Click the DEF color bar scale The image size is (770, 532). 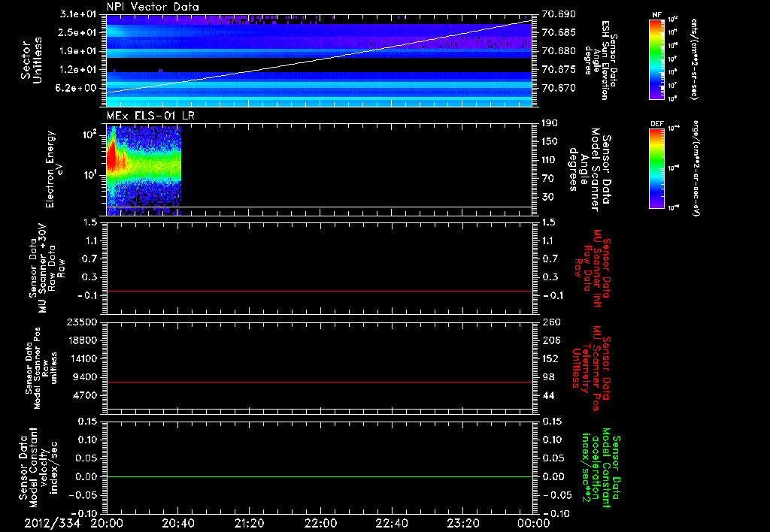(657, 168)
